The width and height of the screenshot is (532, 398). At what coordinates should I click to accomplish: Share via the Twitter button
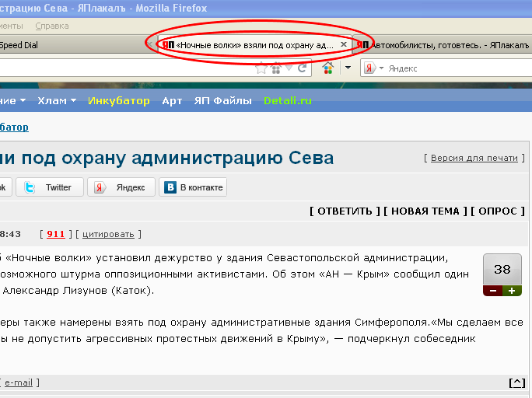coord(50,187)
